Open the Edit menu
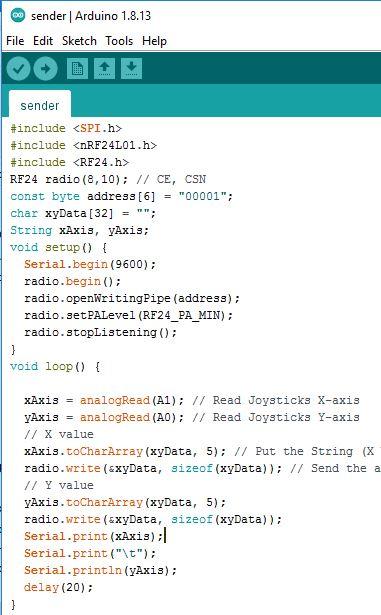This screenshot has height=615, width=381. tap(43, 41)
